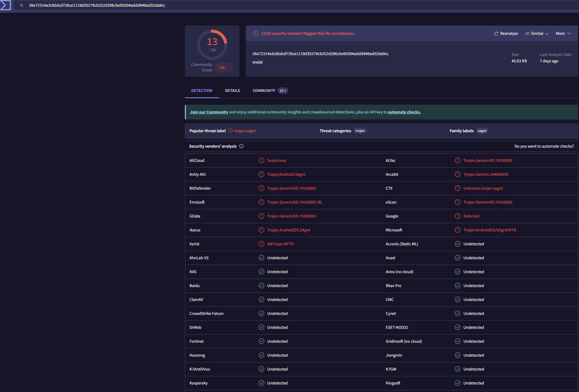Viewport: 579px width, 392px height.
Task: Select the file hash text in the header
Action: click(320, 54)
